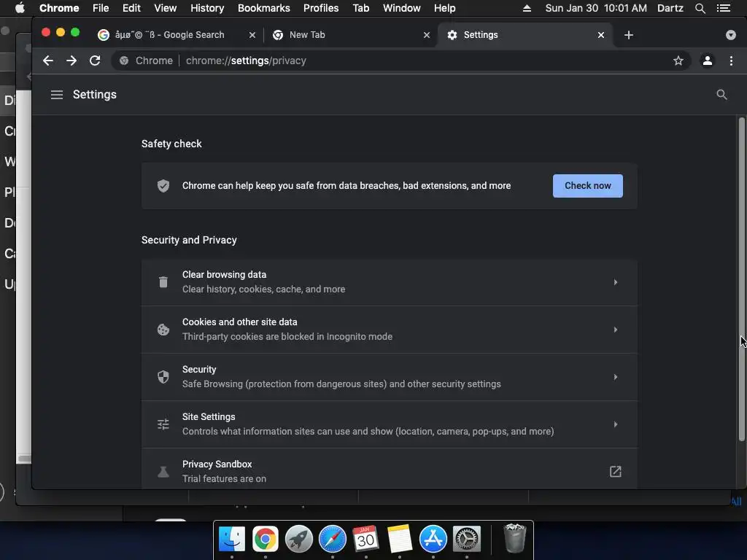Open Privacy Sandbox row
The image size is (747, 560).
point(390,469)
